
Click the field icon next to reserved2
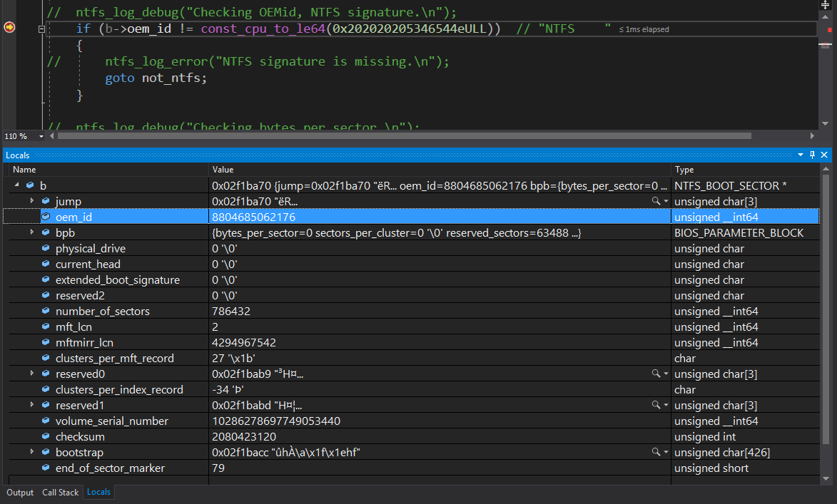pyautogui.click(x=46, y=295)
